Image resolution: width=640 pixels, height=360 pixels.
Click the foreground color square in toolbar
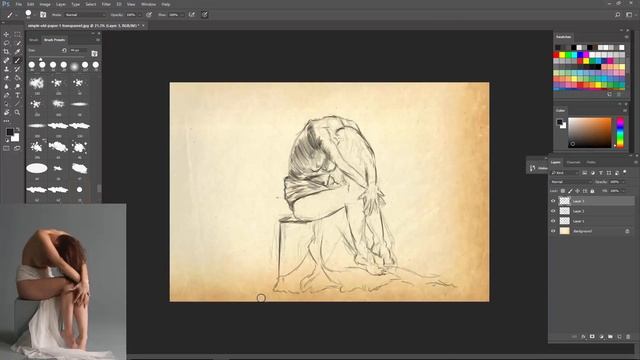[9, 132]
